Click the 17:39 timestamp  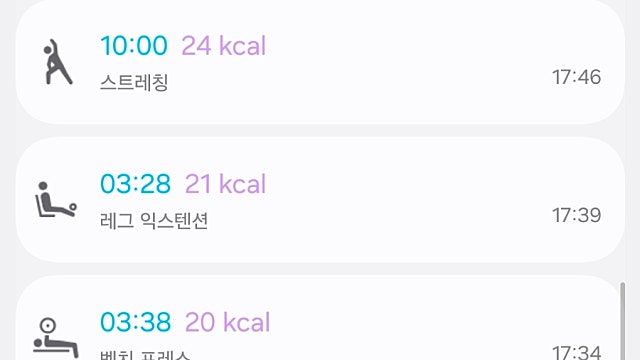(576, 215)
